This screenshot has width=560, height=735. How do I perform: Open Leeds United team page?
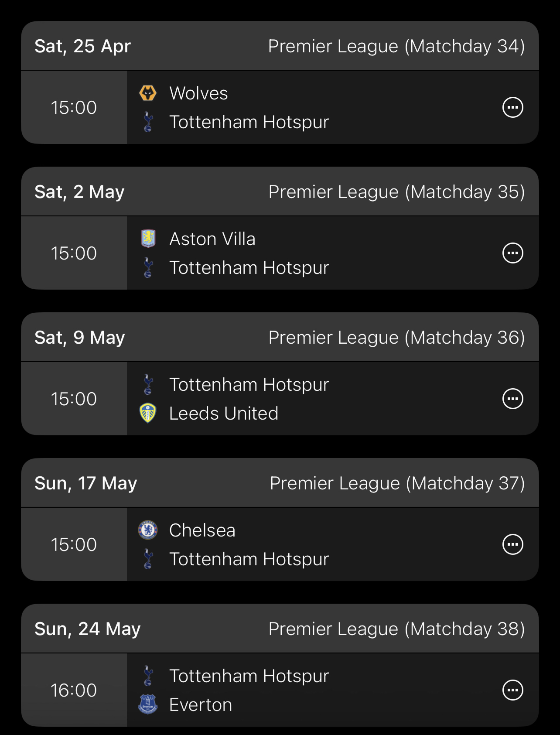click(223, 414)
